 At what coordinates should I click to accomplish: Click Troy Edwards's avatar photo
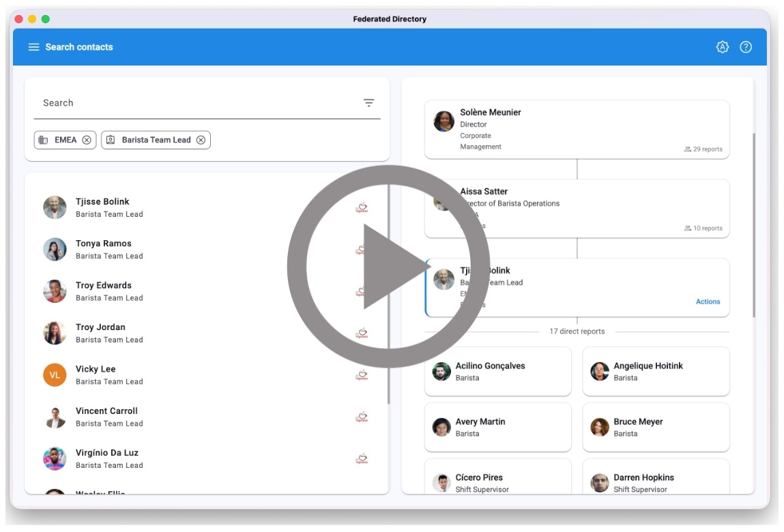coord(55,291)
